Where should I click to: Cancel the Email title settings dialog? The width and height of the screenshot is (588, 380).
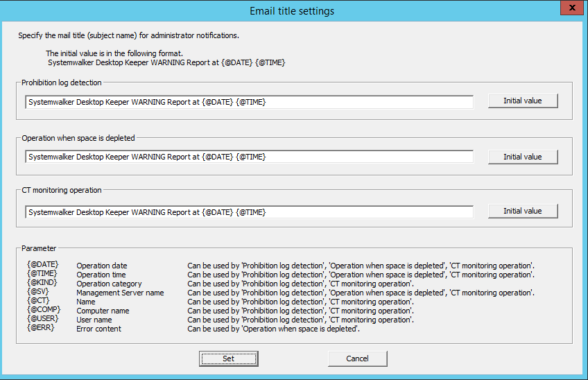click(357, 359)
